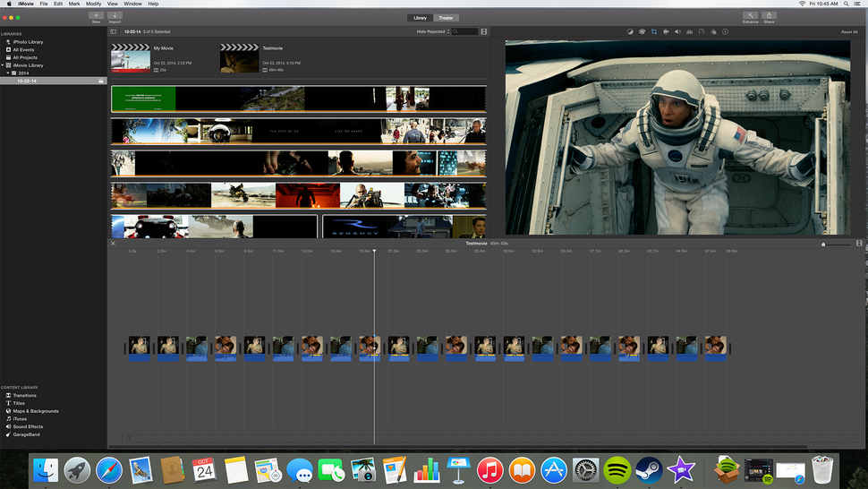Collapse the iMovie Library disclosure triangle

pyautogui.click(x=3, y=65)
